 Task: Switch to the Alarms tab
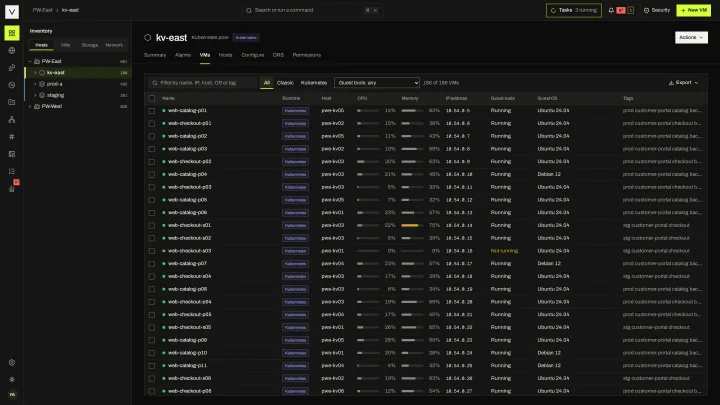(x=183, y=55)
